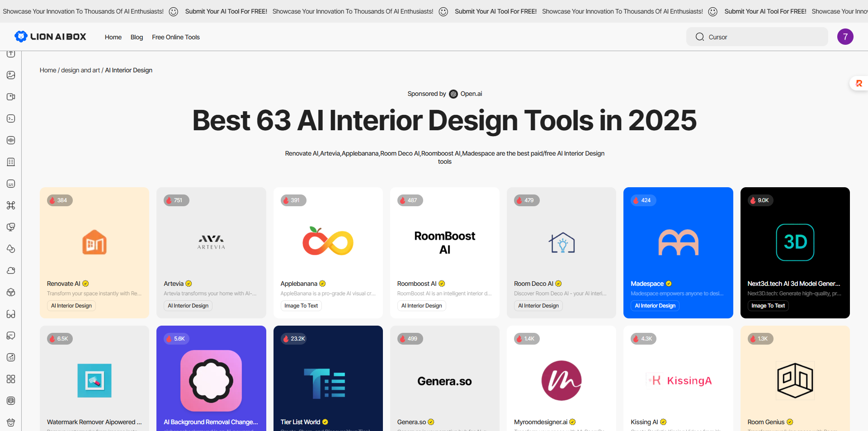Click AI Interior Design tag on Madespace

(655, 306)
